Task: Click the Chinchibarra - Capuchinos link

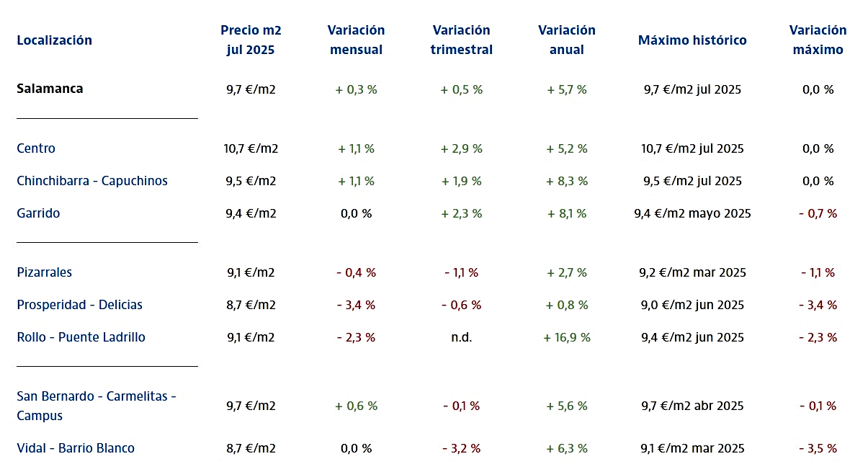Action: point(92,181)
